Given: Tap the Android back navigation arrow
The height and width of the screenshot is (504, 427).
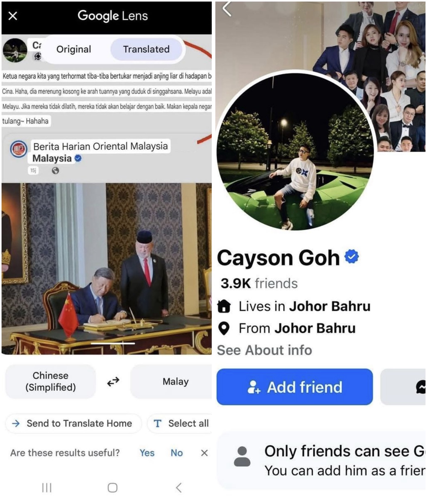Looking at the screenshot, I should pos(179,487).
